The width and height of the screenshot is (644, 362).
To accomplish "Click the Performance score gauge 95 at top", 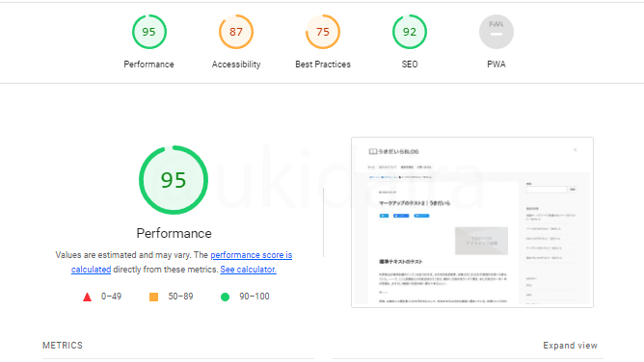I will 149,32.
